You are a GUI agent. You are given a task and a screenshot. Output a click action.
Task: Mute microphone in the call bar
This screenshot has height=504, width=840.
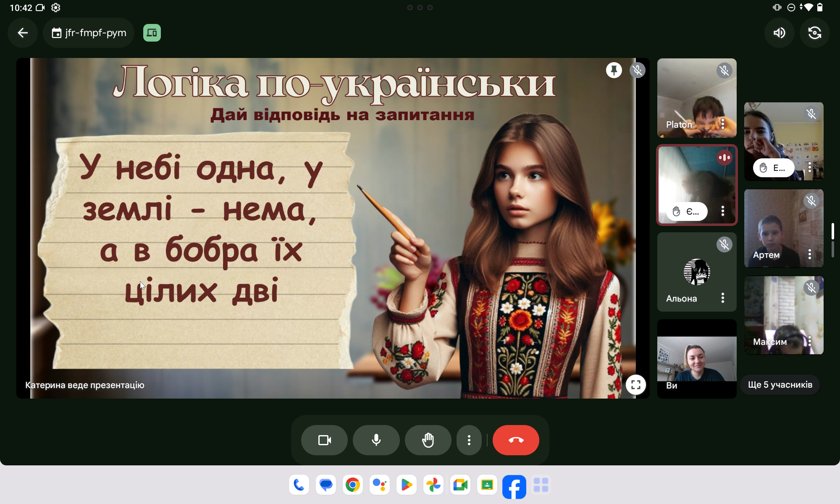376,440
